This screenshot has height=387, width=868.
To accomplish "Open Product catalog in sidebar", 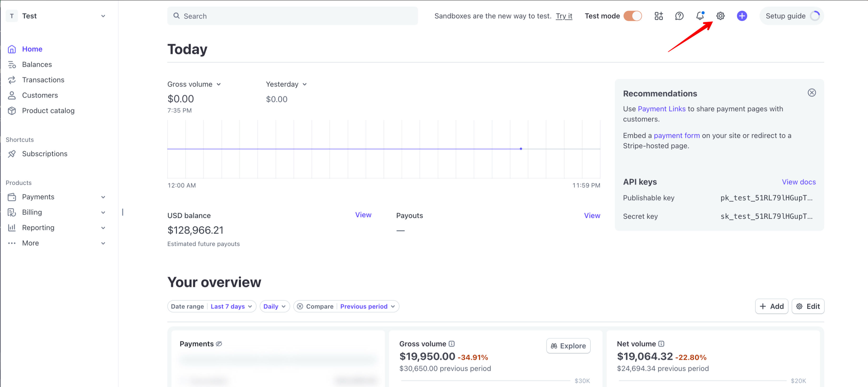I will point(48,110).
